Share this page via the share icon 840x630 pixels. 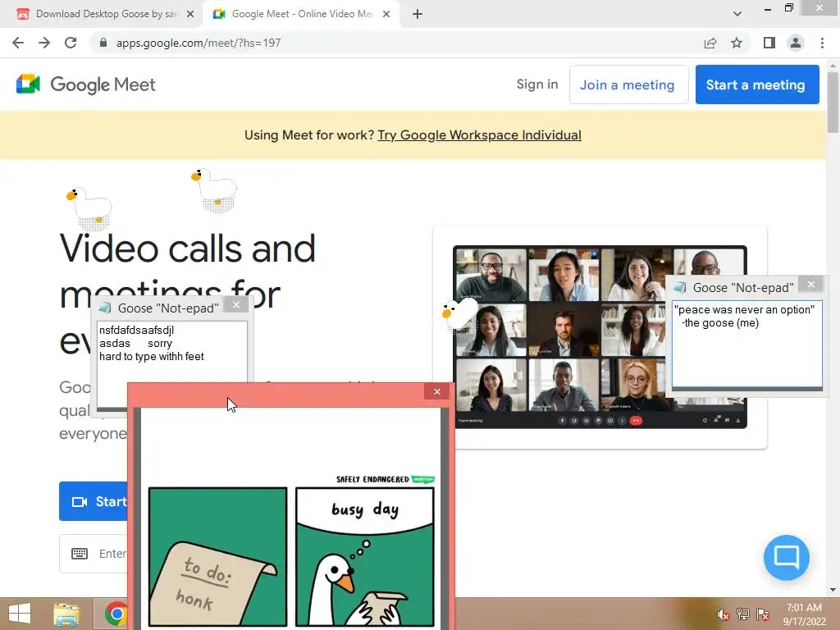(710, 43)
